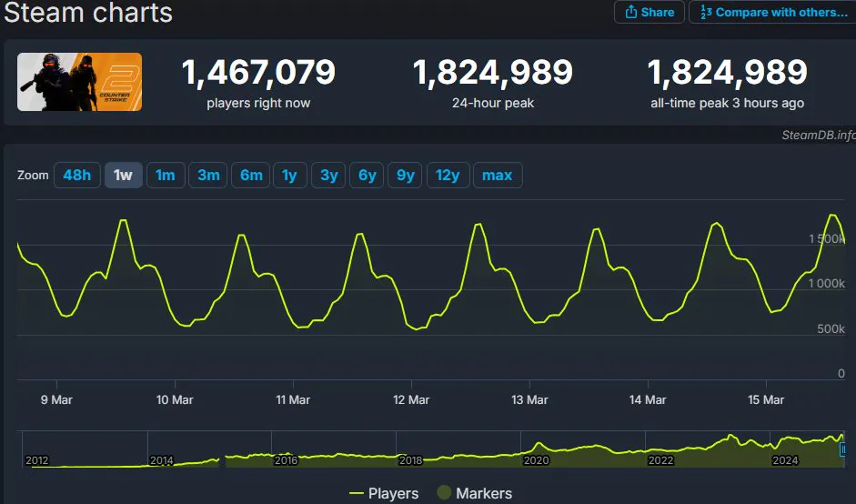Screen dimensions: 856x504
Task: Click the 14 Mar axis label
Action: click(648, 399)
